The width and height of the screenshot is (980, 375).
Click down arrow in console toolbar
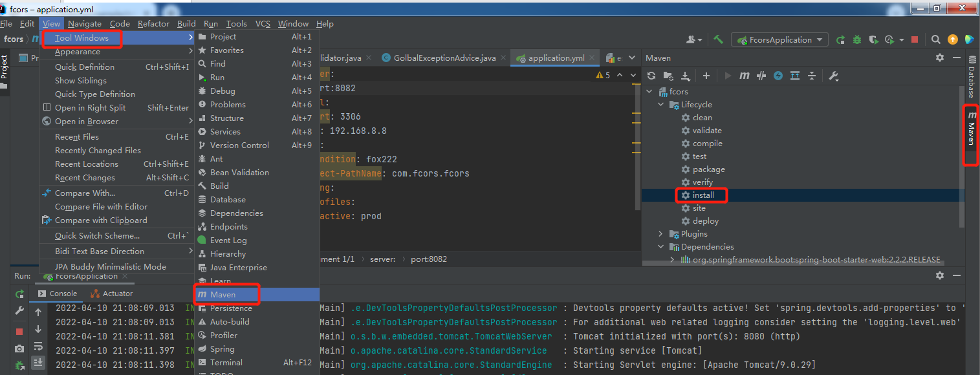coord(38,329)
